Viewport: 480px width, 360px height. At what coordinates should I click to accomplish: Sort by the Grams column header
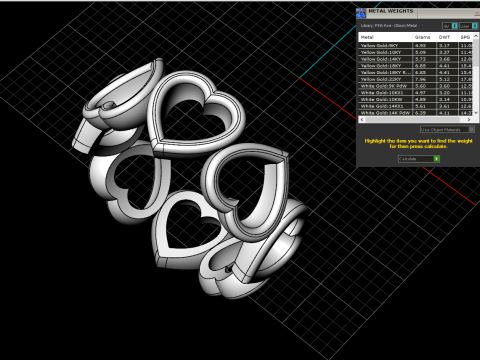coord(424,37)
